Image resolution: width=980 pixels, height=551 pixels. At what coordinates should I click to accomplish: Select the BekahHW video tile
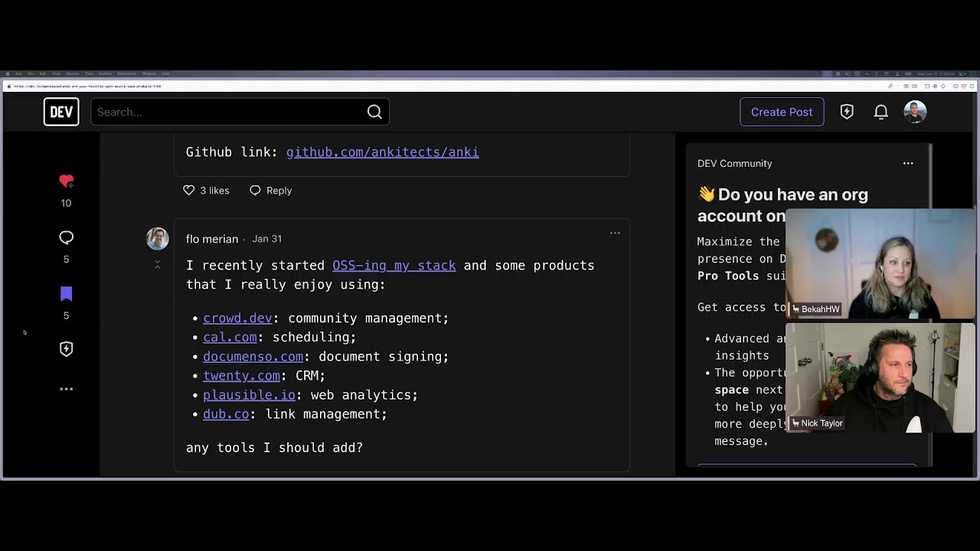click(880, 264)
